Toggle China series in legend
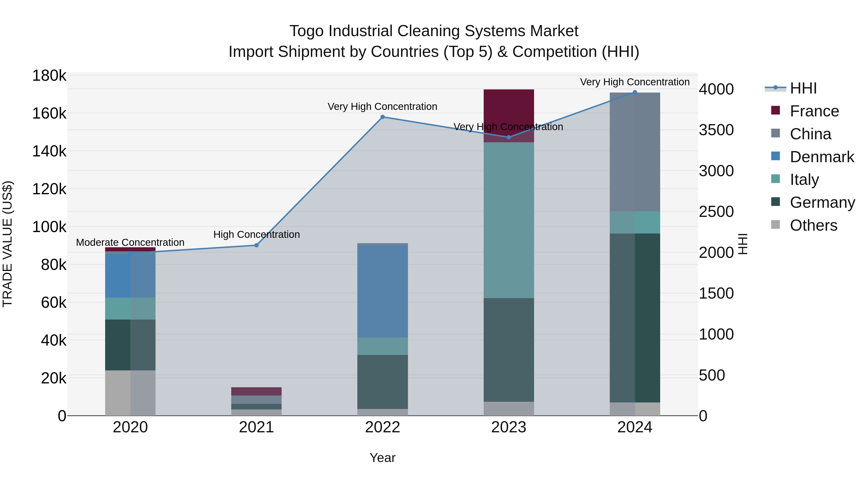The width and height of the screenshot is (868, 488). coord(801,134)
